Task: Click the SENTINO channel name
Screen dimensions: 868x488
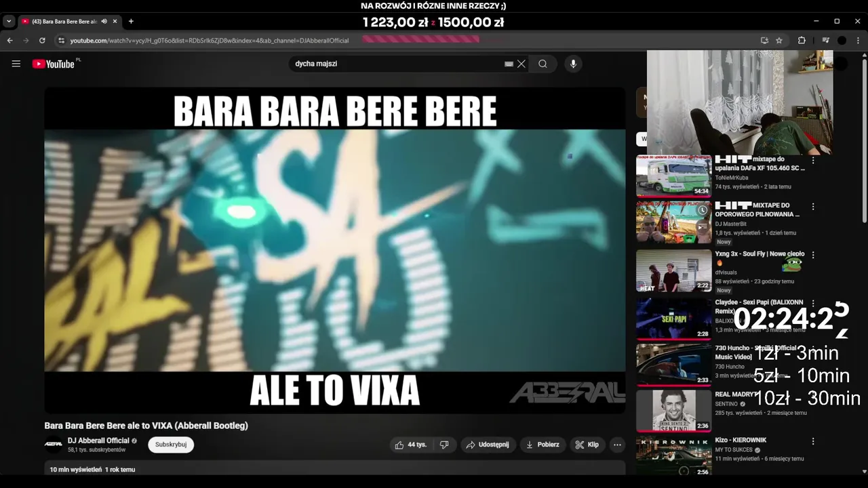Action: (726, 404)
